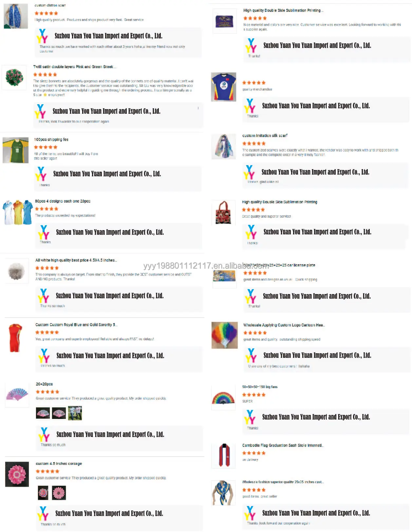Select the red volleyball uniform product image
This screenshot has height=532, width=412.
[15, 338]
